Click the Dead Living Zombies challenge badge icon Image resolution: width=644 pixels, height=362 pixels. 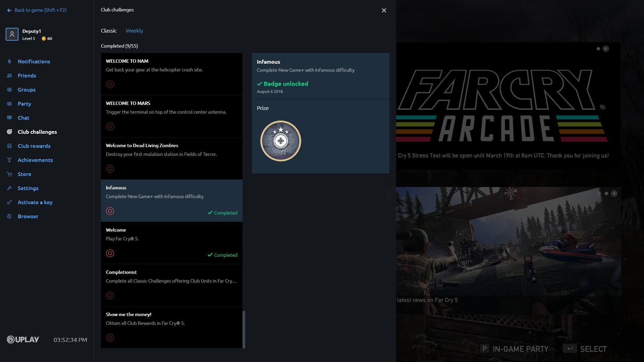(110, 169)
